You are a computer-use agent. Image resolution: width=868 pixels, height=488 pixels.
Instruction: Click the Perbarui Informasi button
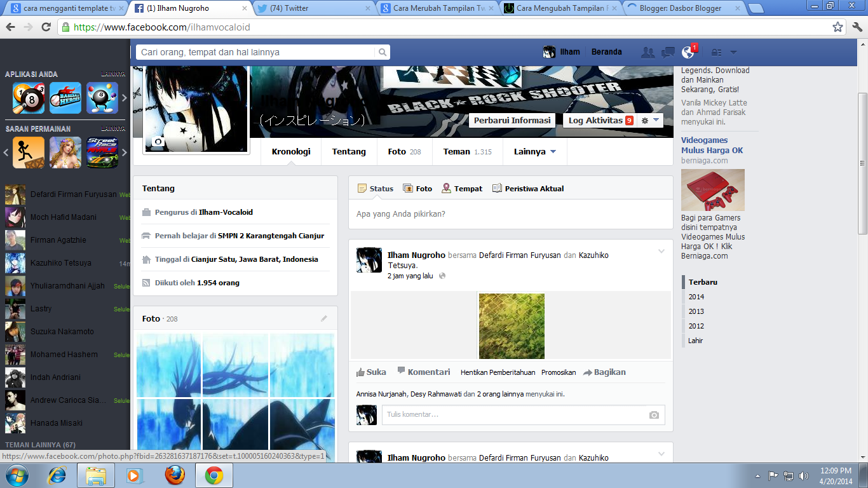(x=512, y=119)
